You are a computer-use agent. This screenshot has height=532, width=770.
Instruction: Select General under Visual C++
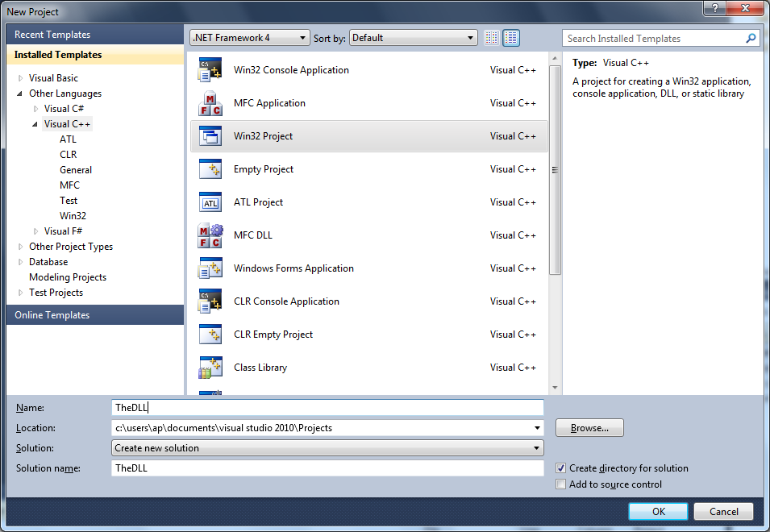pyautogui.click(x=76, y=170)
